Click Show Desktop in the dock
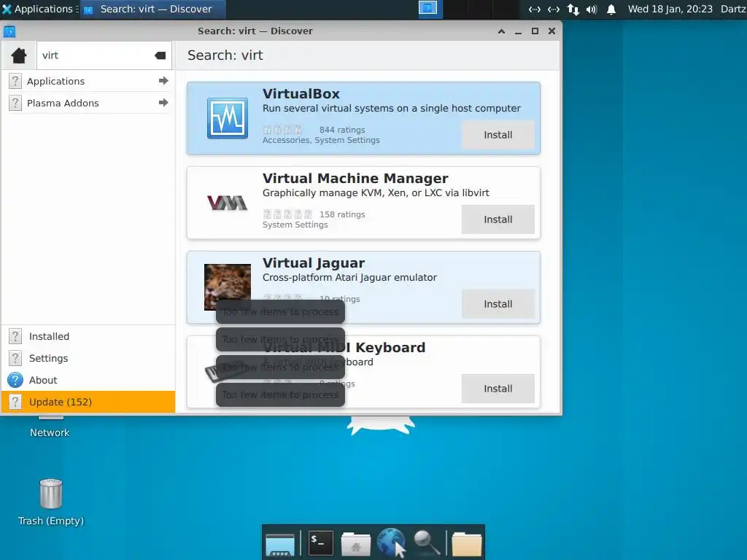This screenshot has width=747, height=560. coord(280,544)
